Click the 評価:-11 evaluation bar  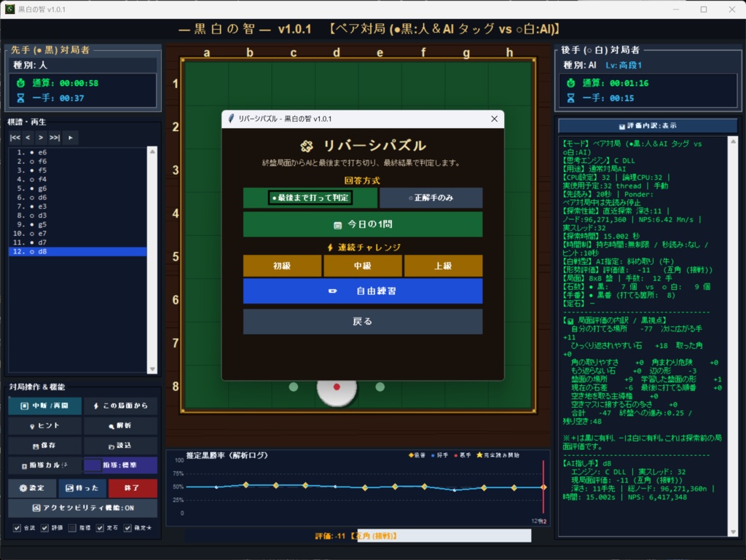coord(358,536)
